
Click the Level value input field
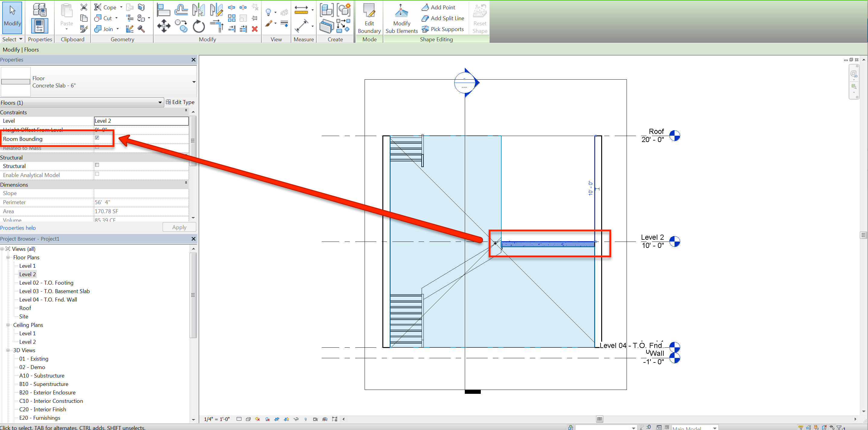141,121
